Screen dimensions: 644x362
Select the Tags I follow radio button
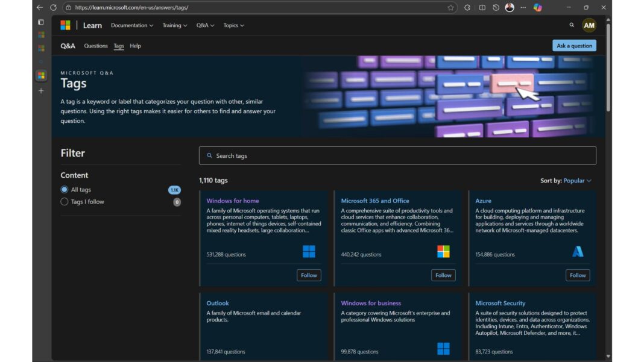(65, 201)
